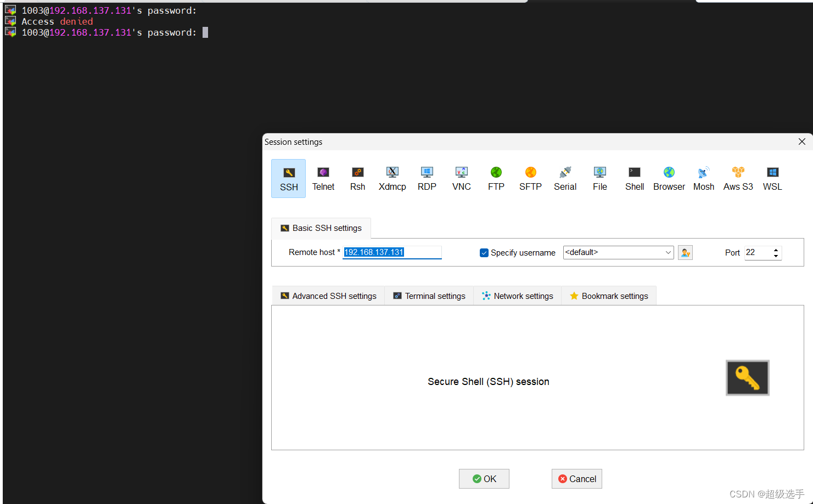Open the SFTP session type
Viewport: 813px width, 504px height.
pos(530,178)
